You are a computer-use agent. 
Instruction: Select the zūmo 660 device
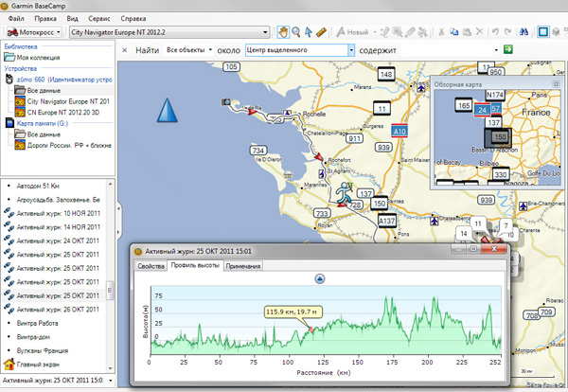tap(60, 80)
